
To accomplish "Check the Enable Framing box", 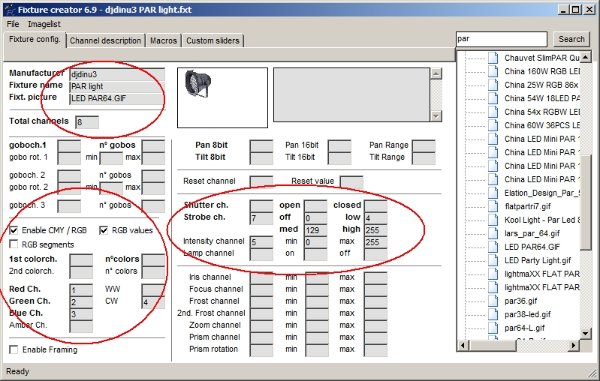I will click(14, 349).
